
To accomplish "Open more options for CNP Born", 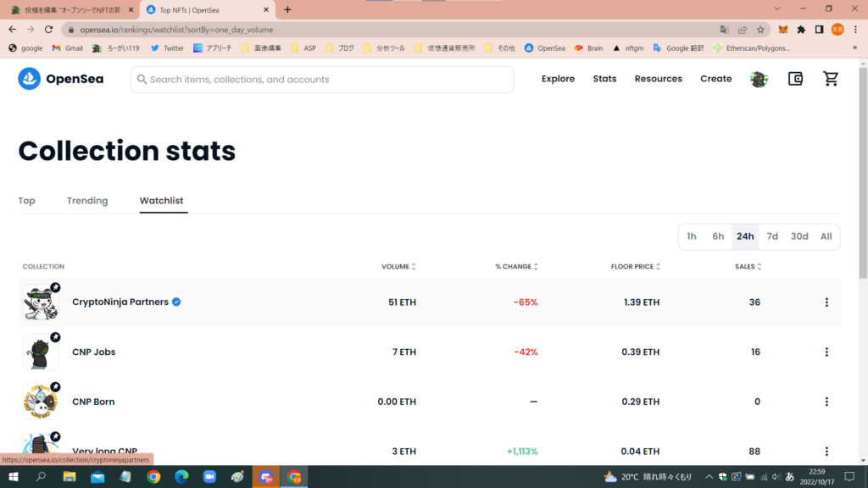I will pos(826,402).
